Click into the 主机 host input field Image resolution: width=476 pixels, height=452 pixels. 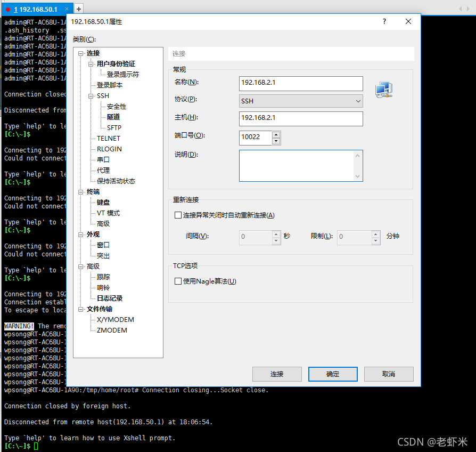point(301,118)
